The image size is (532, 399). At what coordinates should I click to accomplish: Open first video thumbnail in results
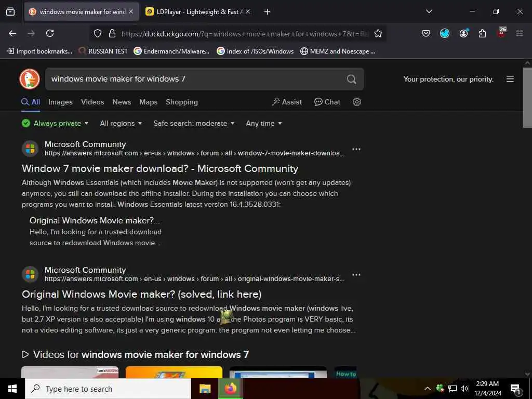tap(70, 372)
